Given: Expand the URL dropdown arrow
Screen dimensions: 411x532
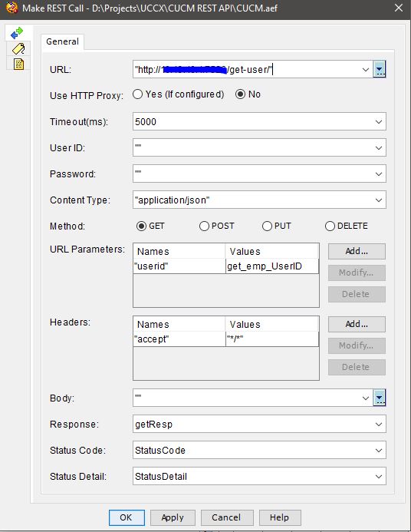Looking at the screenshot, I should pos(366,70).
